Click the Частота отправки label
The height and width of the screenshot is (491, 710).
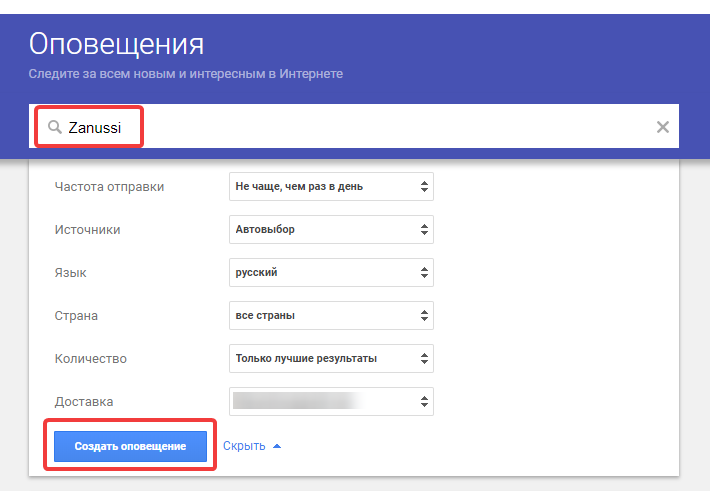click(x=109, y=187)
